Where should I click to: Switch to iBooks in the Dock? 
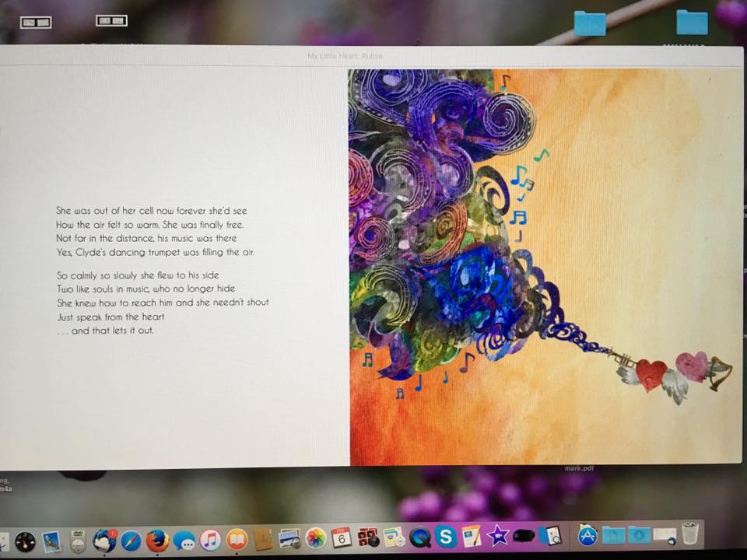(x=237, y=540)
